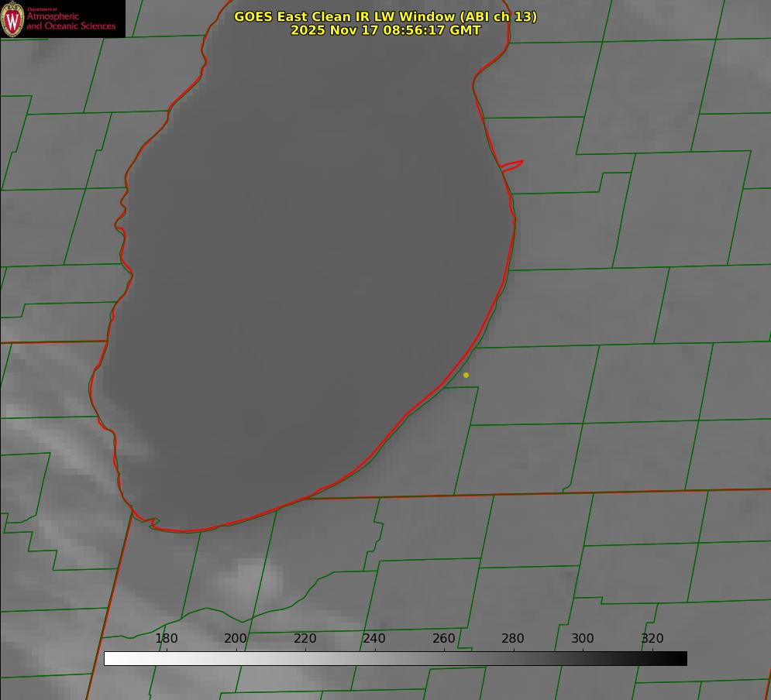The image size is (771, 700).
Task: Click the 280 colorbar tick label
Action: [x=513, y=639]
